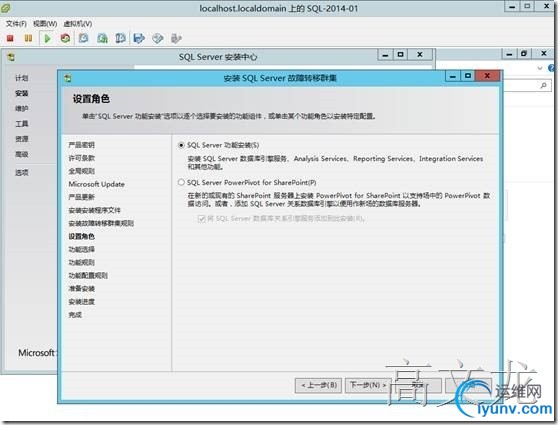Minimize the failover cluster setup dialog
This screenshot has width=558, height=425.
(453, 76)
